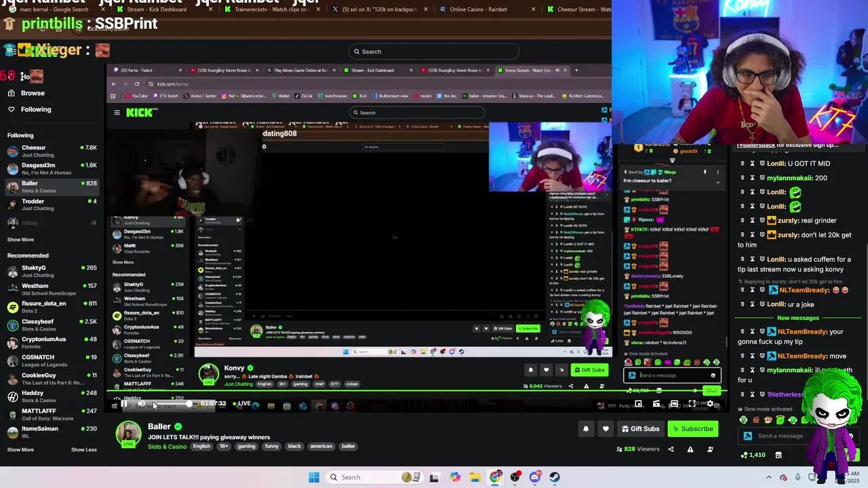Timeout Lonlll on 'ur a joke' message

752,304
